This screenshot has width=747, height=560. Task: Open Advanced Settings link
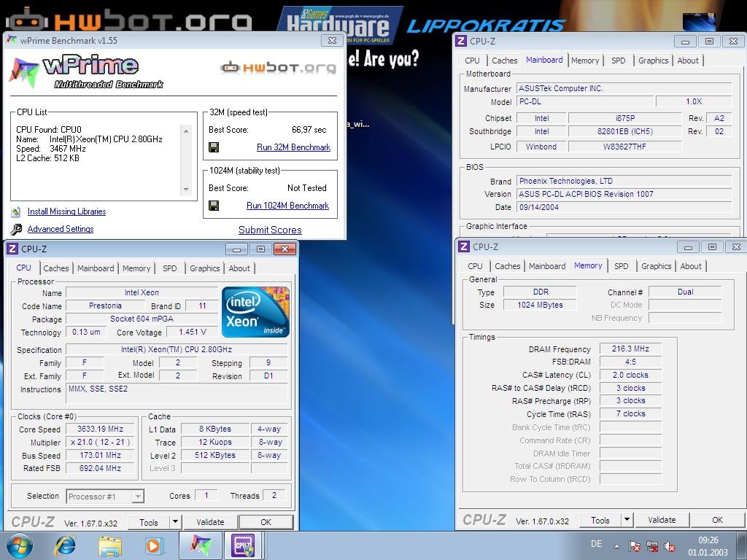click(x=61, y=229)
